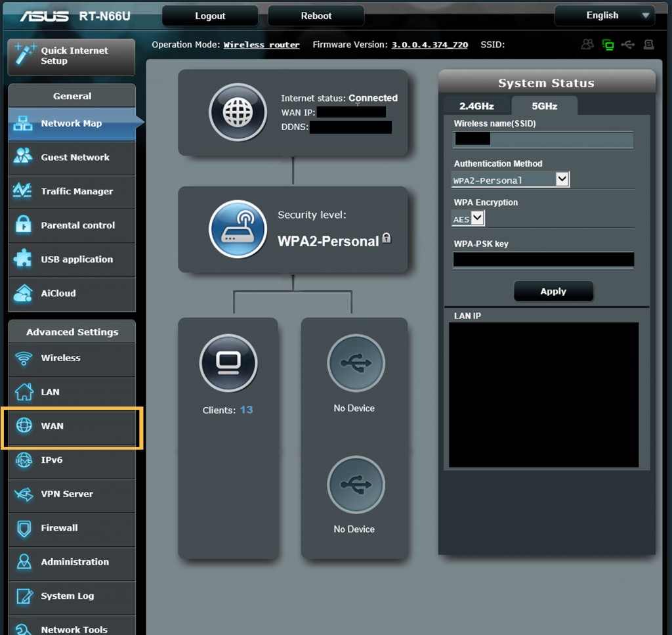Open the English language dropdown
This screenshot has height=635, width=672.
coord(604,16)
